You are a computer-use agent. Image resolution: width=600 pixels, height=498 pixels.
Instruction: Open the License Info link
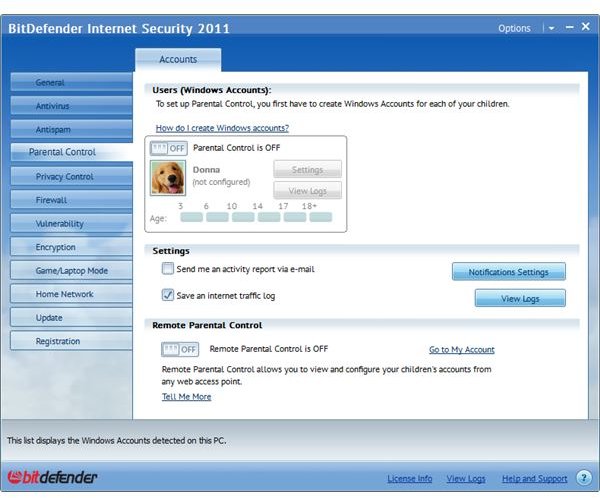tap(409, 478)
